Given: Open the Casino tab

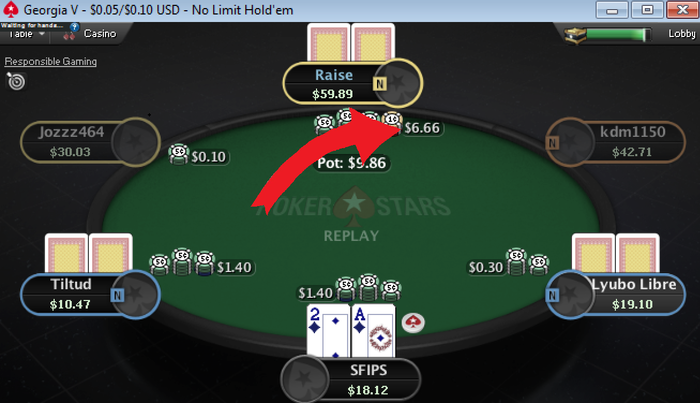Looking at the screenshot, I should click(100, 33).
